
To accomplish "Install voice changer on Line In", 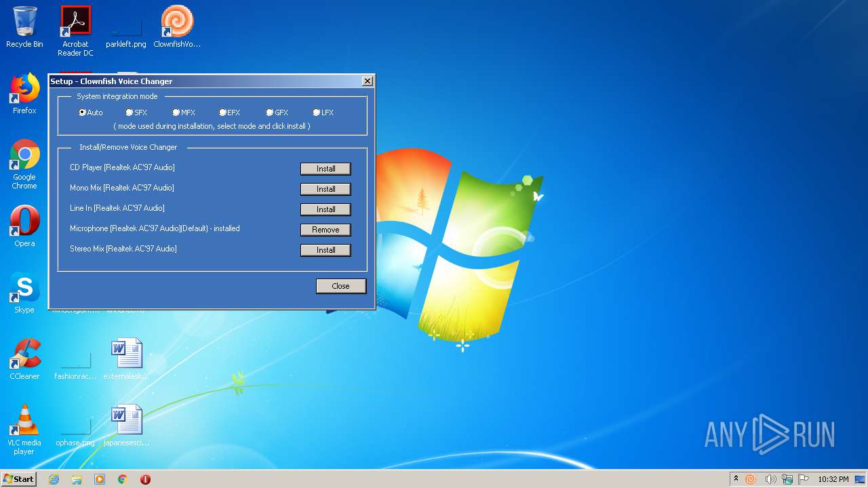I will pos(325,209).
